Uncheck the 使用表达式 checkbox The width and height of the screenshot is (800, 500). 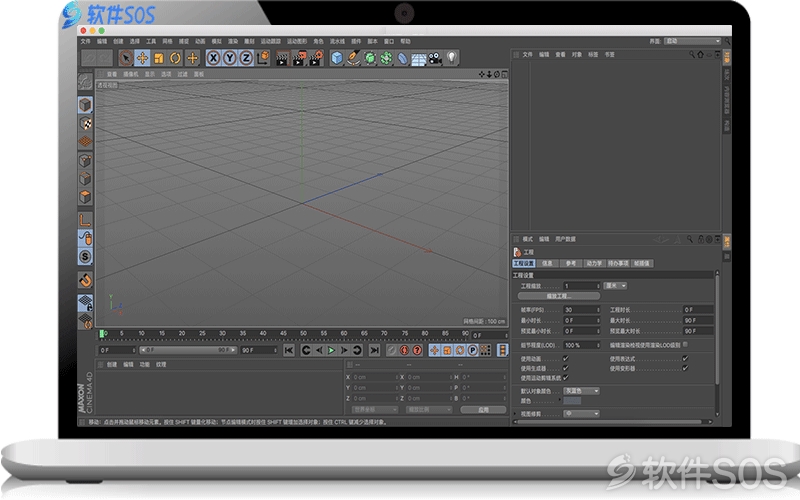(x=685, y=359)
